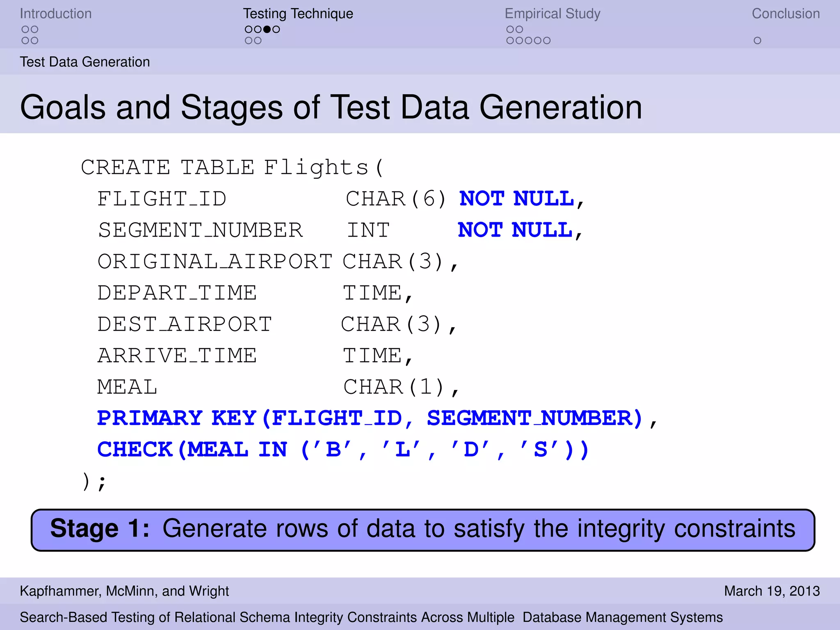Screen dimensions: 840x630
Task: Click the CREATE TABLE Flights( line
Action: coord(232,167)
